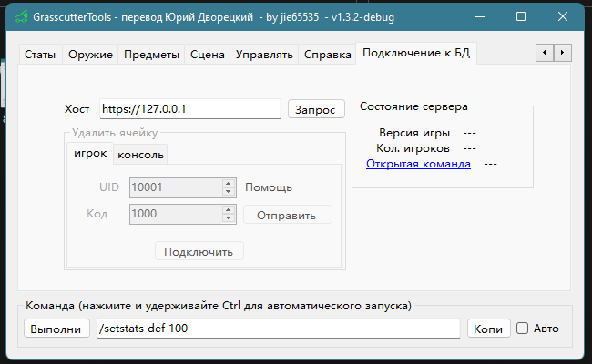Follow the Открытая команда link
This screenshot has height=364, width=592.
point(418,164)
